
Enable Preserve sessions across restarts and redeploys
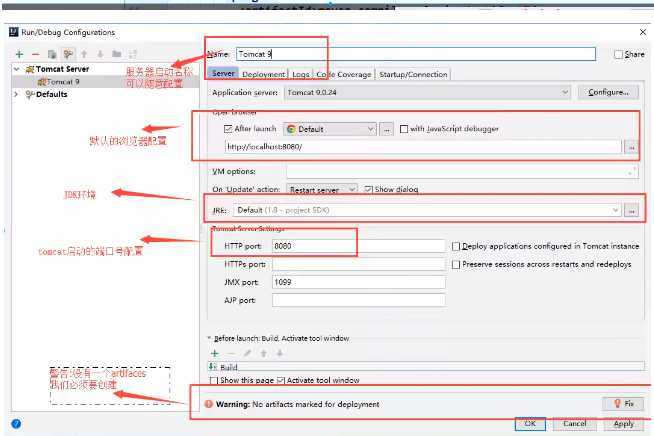456,265
